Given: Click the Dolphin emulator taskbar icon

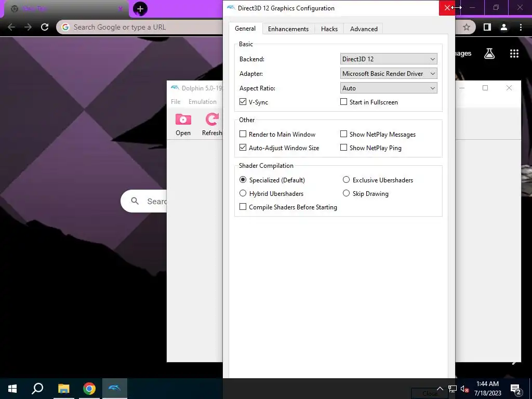Looking at the screenshot, I should pyautogui.click(x=115, y=389).
